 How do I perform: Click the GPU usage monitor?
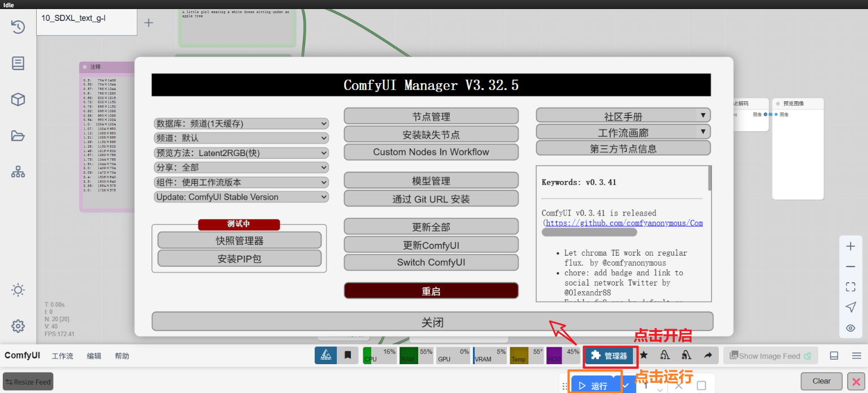[453, 355]
